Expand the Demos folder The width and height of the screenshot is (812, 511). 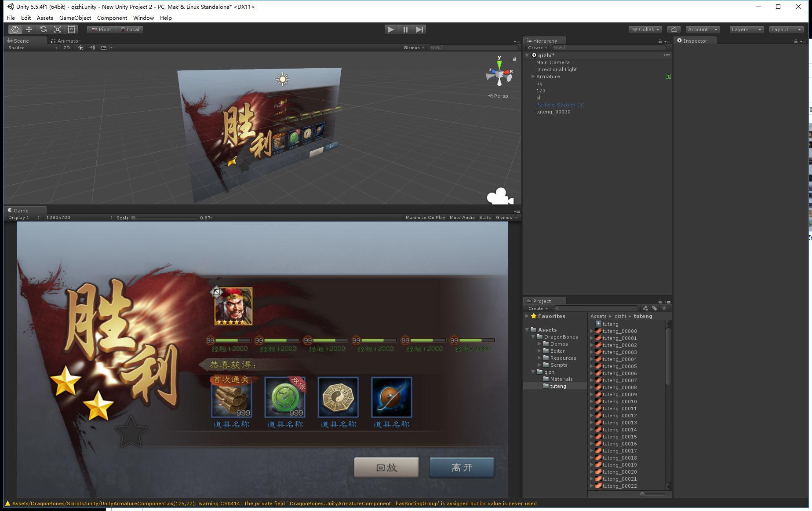coord(539,344)
